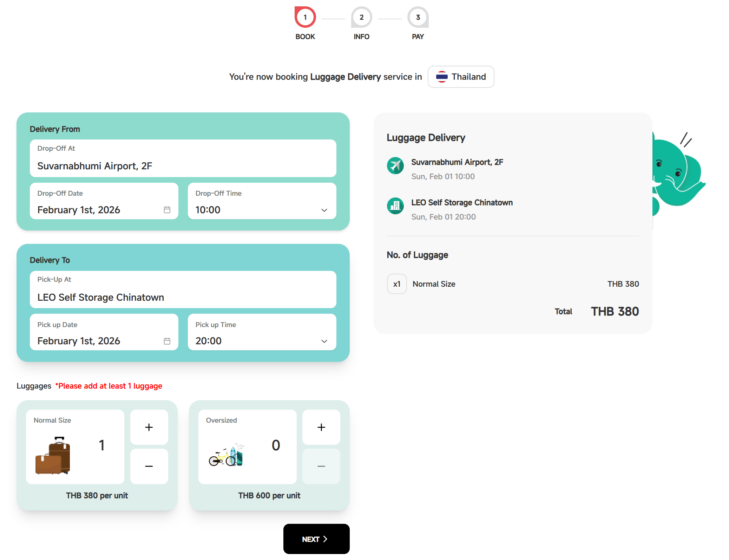Decrease Normal Size luggage count
The image size is (729, 560).
149,466
